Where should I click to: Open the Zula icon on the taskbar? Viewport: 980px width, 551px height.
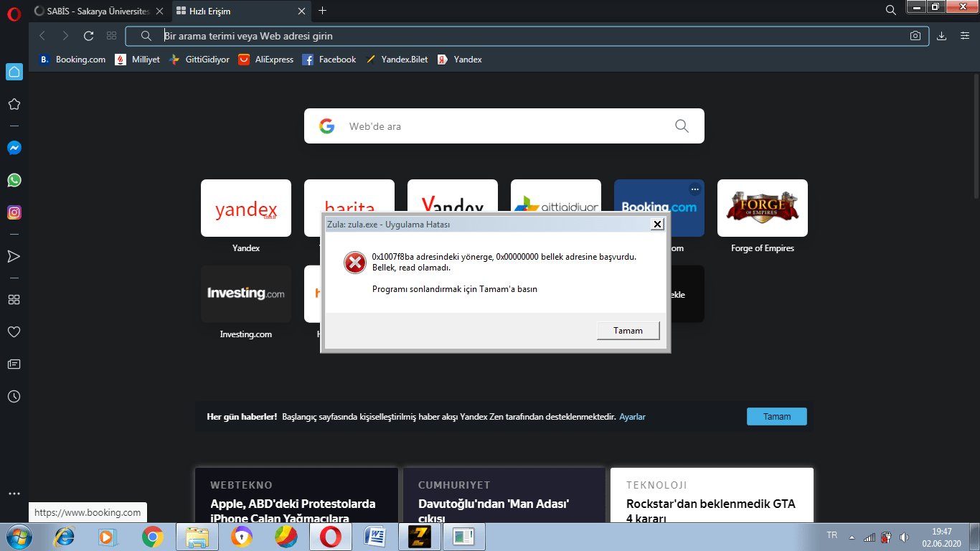[x=418, y=537]
